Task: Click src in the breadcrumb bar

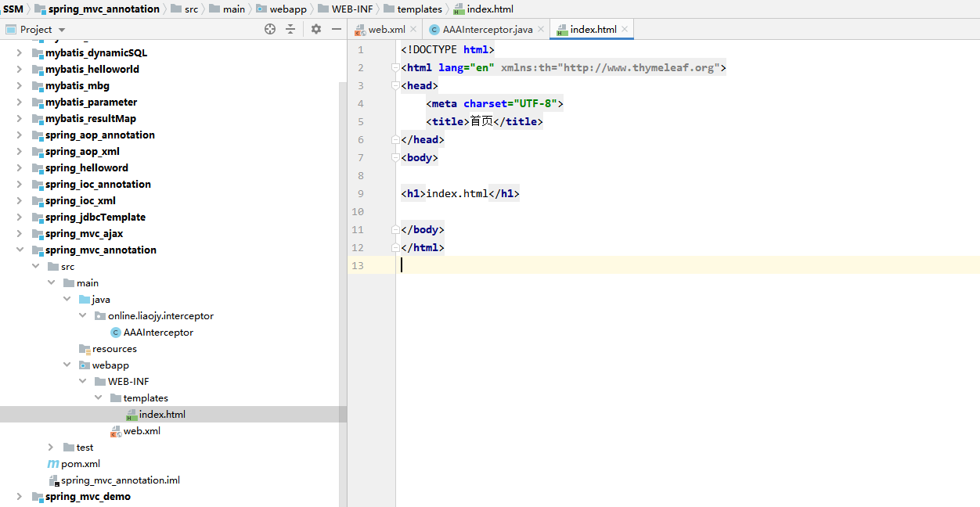Action: (191, 9)
